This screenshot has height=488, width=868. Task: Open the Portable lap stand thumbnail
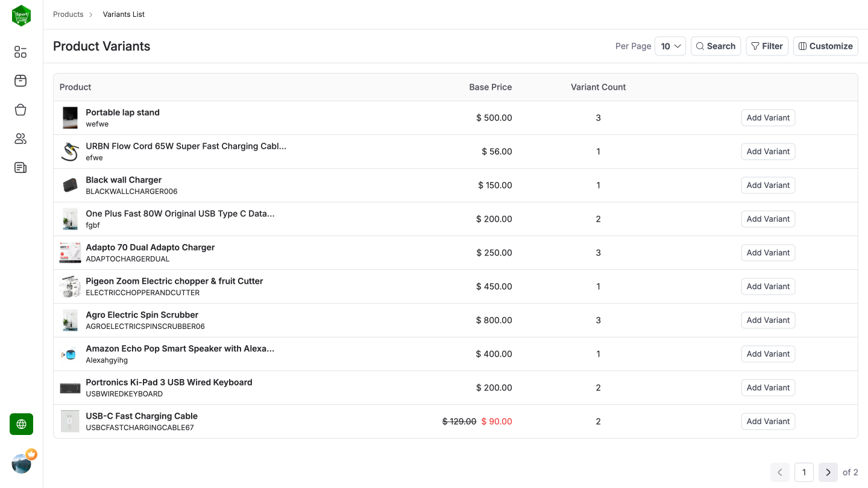click(70, 117)
